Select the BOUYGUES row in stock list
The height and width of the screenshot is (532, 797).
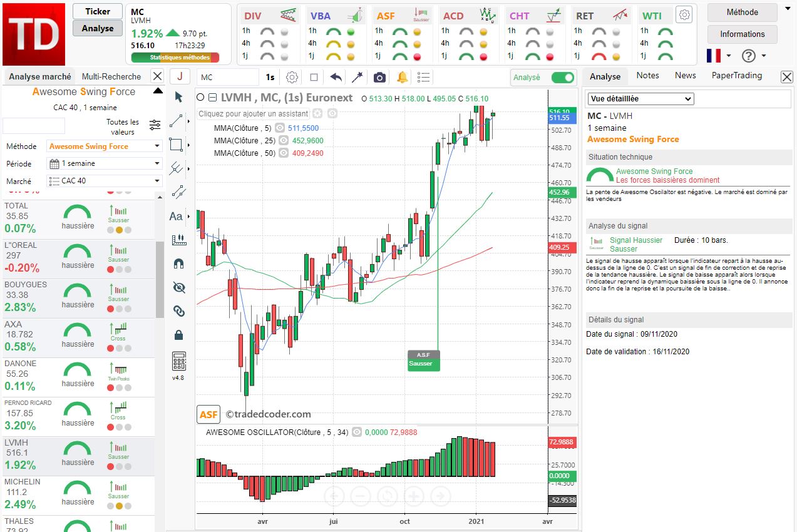(x=78, y=298)
